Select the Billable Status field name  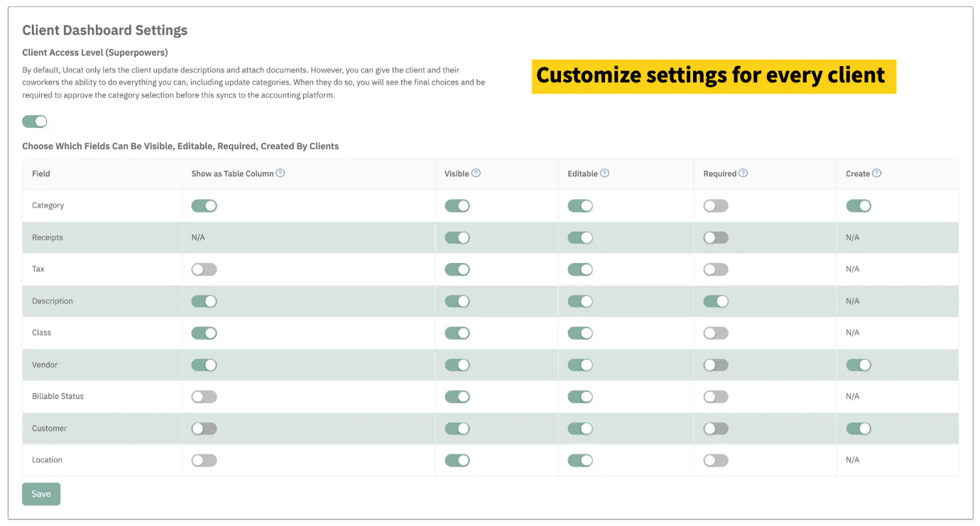(x=58, y=396)
